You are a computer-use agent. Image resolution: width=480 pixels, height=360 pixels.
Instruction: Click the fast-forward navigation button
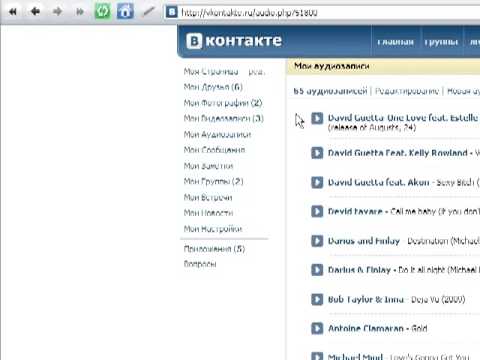point(80,12)
